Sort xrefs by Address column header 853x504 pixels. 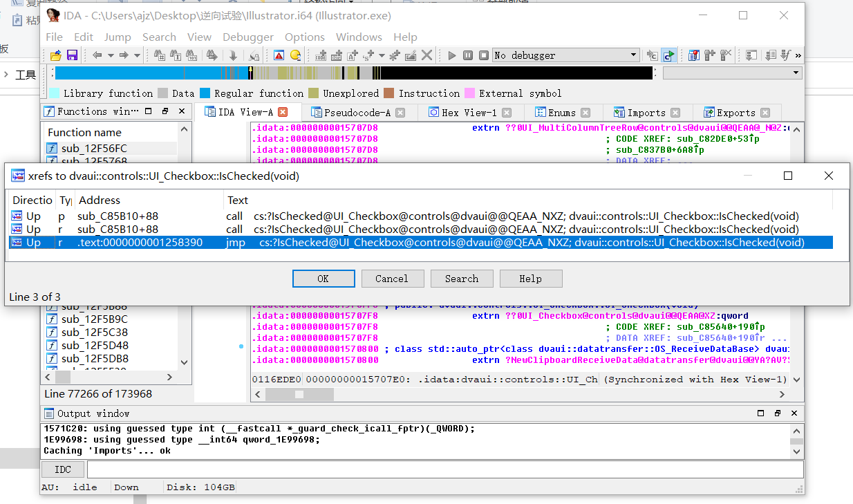[149, 200]
